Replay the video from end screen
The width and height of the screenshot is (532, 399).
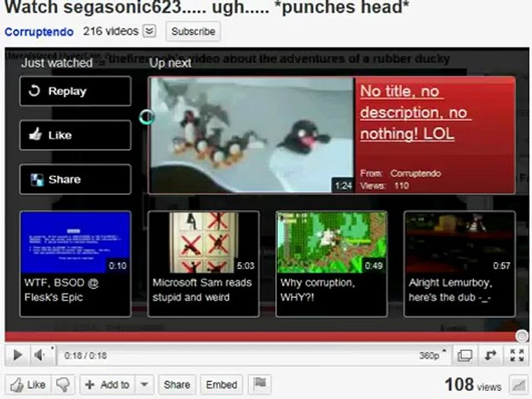(x=75, y=91)
